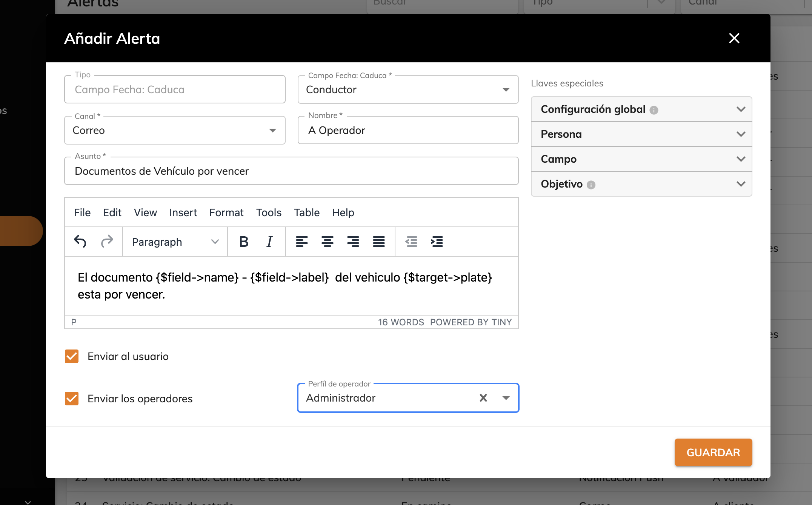Open Campo Fecha: Caduca Conductor dropdown

tap(408, 89)
